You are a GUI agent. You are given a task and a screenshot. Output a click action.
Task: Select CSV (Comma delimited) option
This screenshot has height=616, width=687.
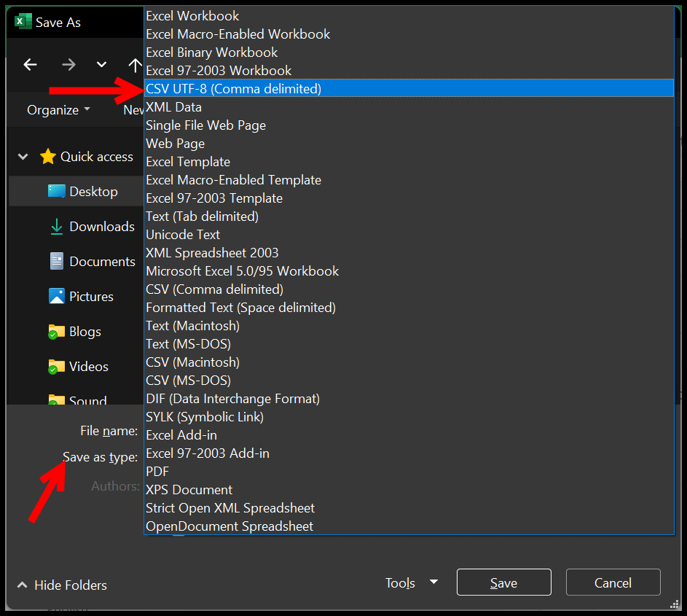coord(409,289)
